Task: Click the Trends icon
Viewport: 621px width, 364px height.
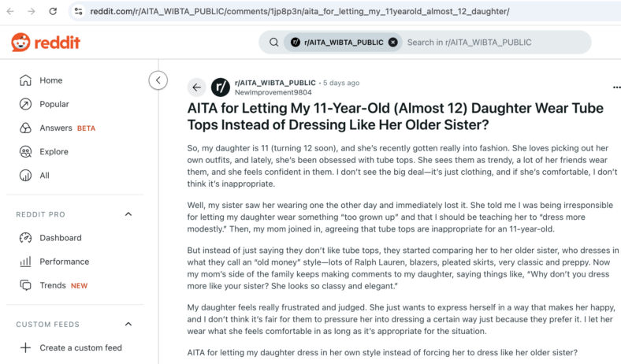Action: coord(25,285)
